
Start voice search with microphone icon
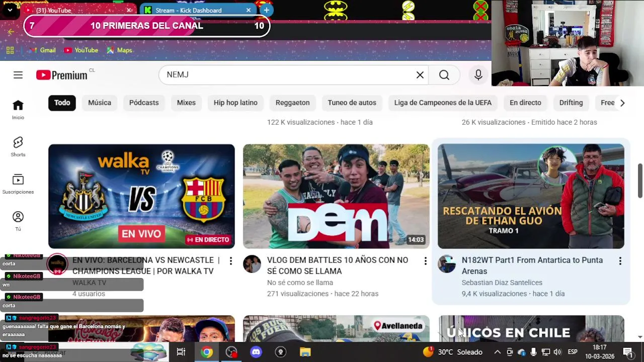[478, 75]
